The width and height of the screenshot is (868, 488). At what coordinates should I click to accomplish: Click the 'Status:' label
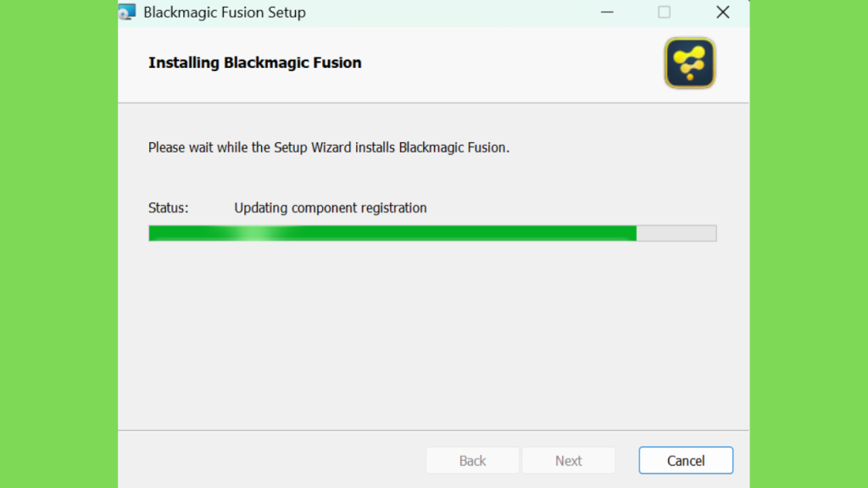click(169, 208)
